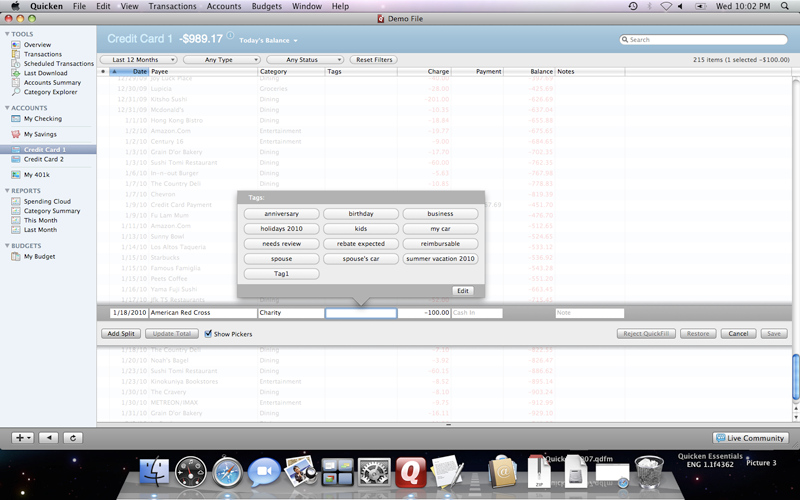Open the Edit menu
This screenshot has width=800, height=500.
coord(103,6)
